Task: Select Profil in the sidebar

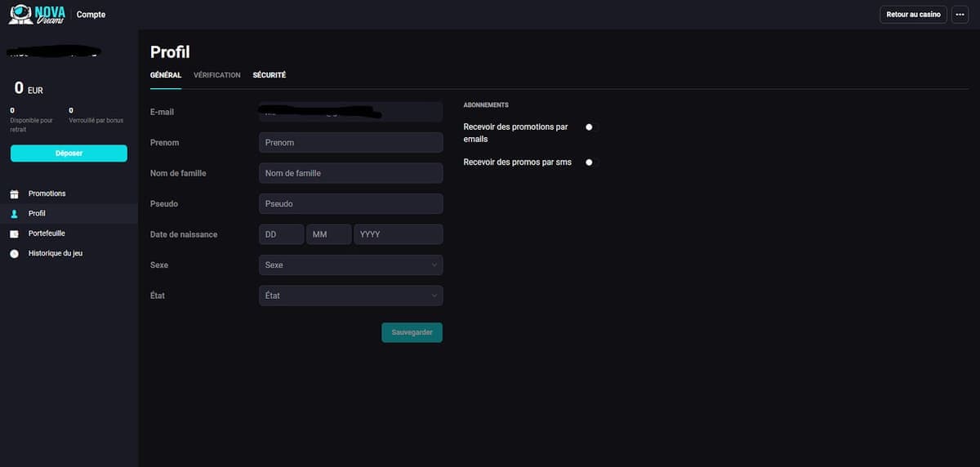Action: click(69, 213)
